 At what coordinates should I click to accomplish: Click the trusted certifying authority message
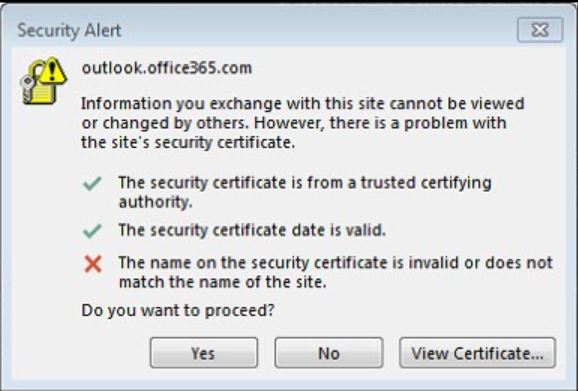tap(305, 192)
